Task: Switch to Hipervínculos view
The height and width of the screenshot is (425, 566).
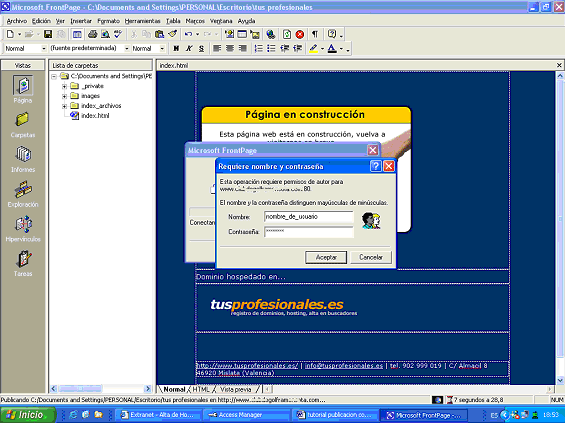Action: [x=23, y=229]
